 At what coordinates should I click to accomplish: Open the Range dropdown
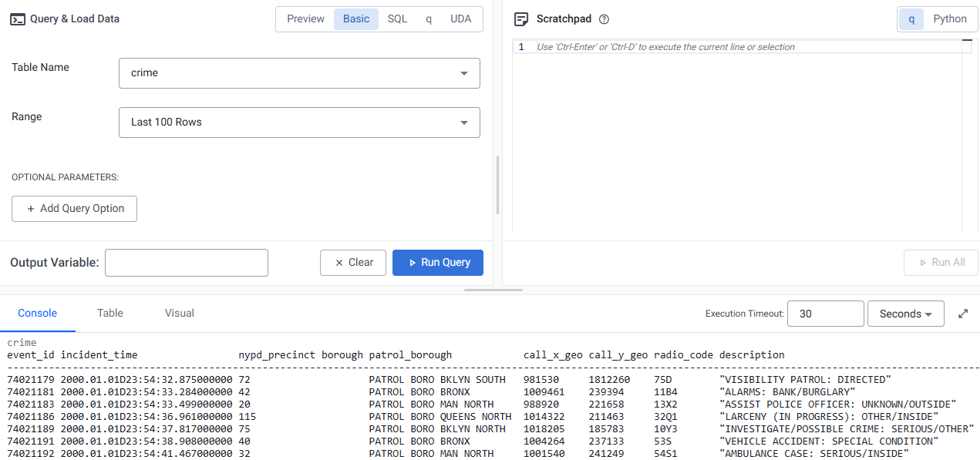point(463,122)
